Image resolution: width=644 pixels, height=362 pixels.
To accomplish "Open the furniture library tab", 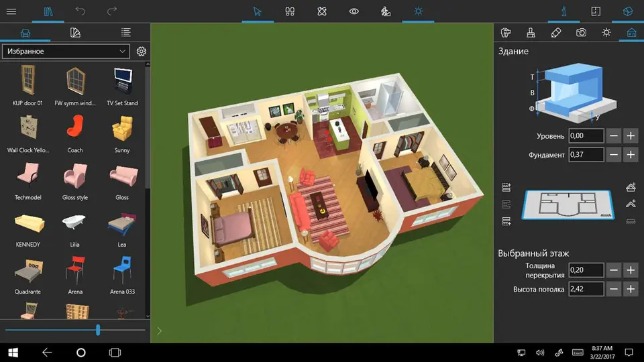I will 25,33.
